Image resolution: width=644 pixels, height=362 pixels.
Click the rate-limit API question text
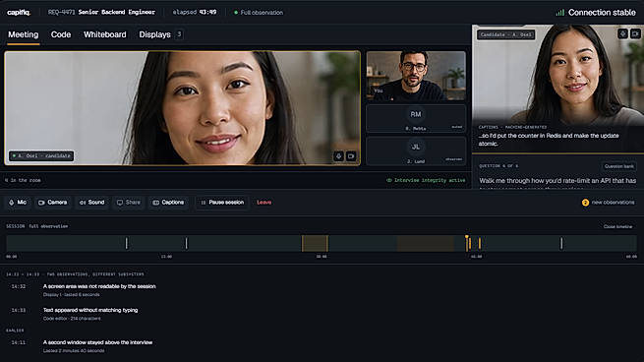[557, 181]
